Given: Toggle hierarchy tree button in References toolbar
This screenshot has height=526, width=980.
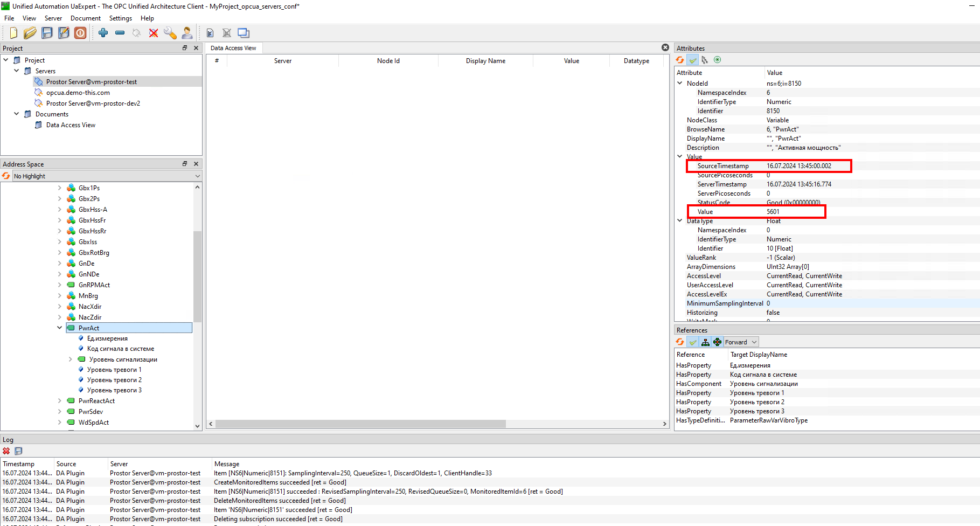Looking at the screenshot, I should tap(705, 342).
